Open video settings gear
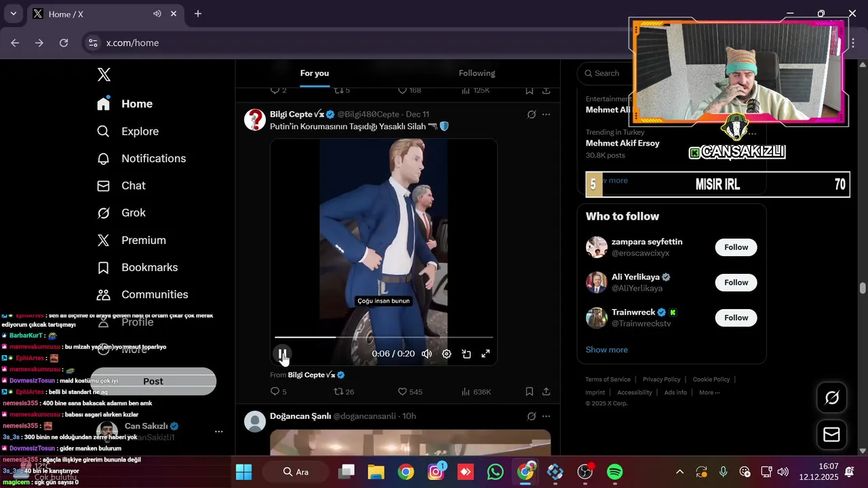Image resolution: width=868 pixels, height=488 pixels. coord(446,354)
